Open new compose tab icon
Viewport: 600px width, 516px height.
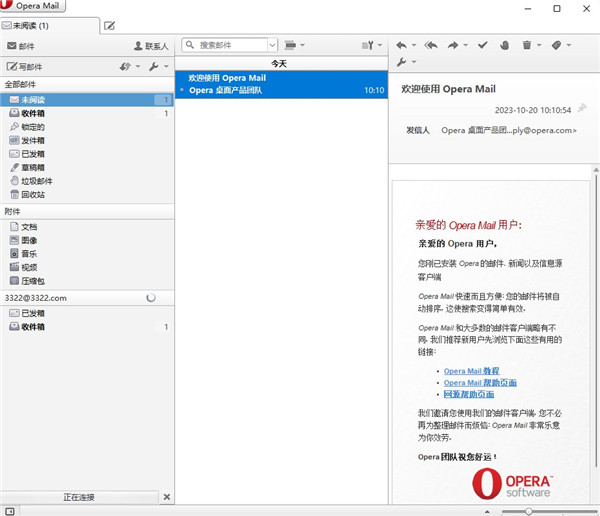(x=109, y=24)
